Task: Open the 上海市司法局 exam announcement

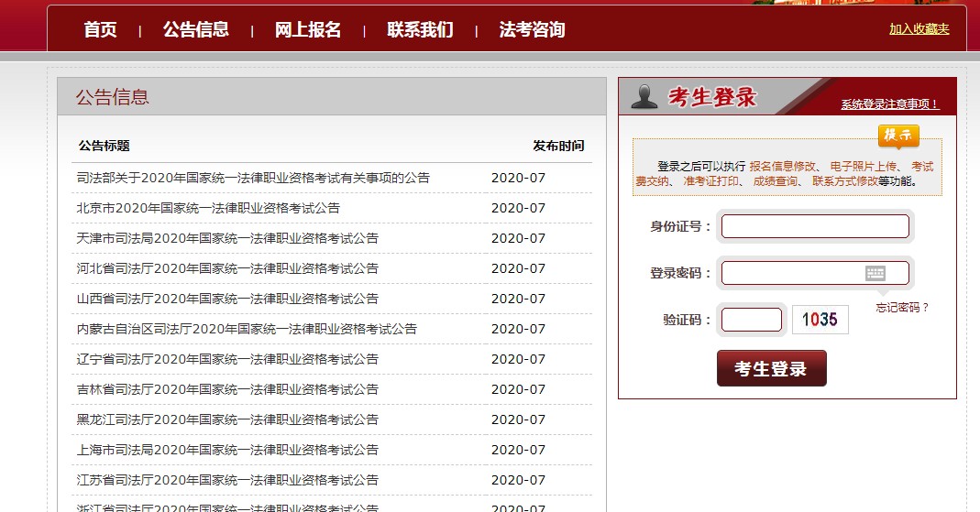Action: click(x=227, y=450)
